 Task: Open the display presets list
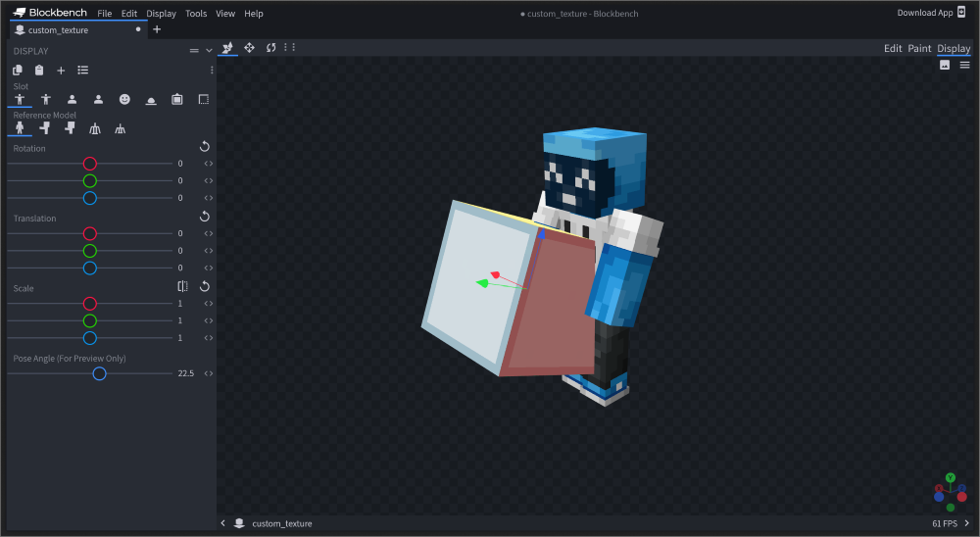click(x=82, y=71)
